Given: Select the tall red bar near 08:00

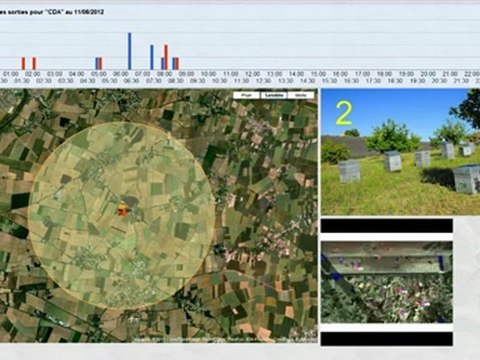Looking at the screenshot, I should point(166,57).
